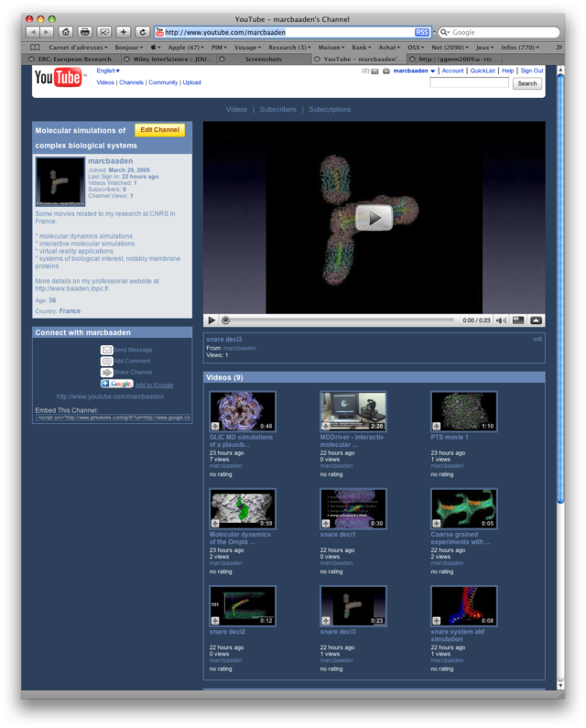The height and width of the screenshot is (728, 586).
Task: Click the YouTube search text field
Action: point(469,83)
